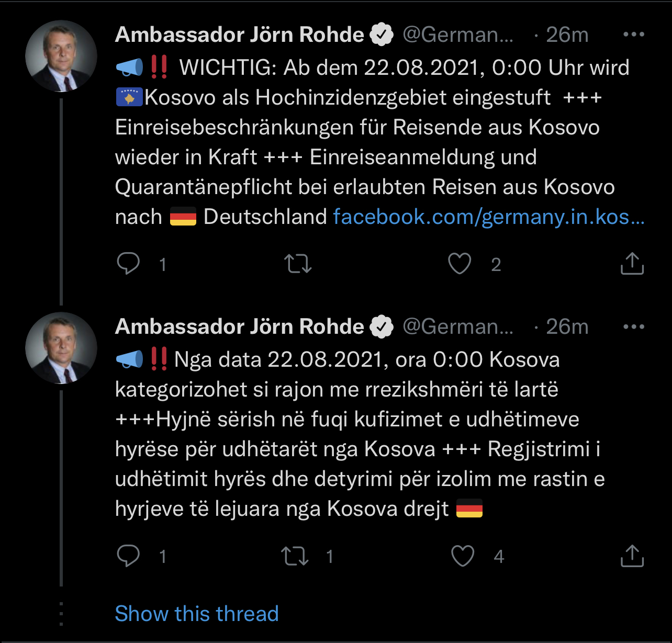Click the @German handle on second tweet
The image size is (672, 643).
click(458, 327)
